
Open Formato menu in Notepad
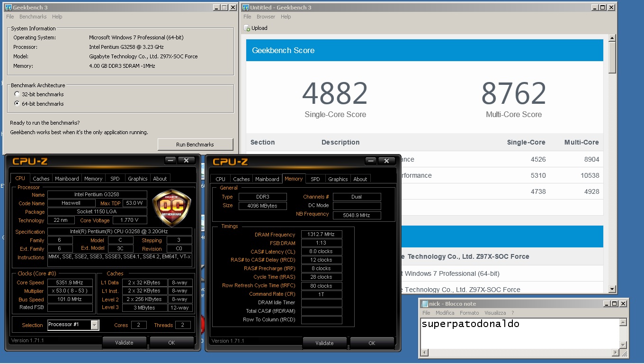tap(469, 313)
